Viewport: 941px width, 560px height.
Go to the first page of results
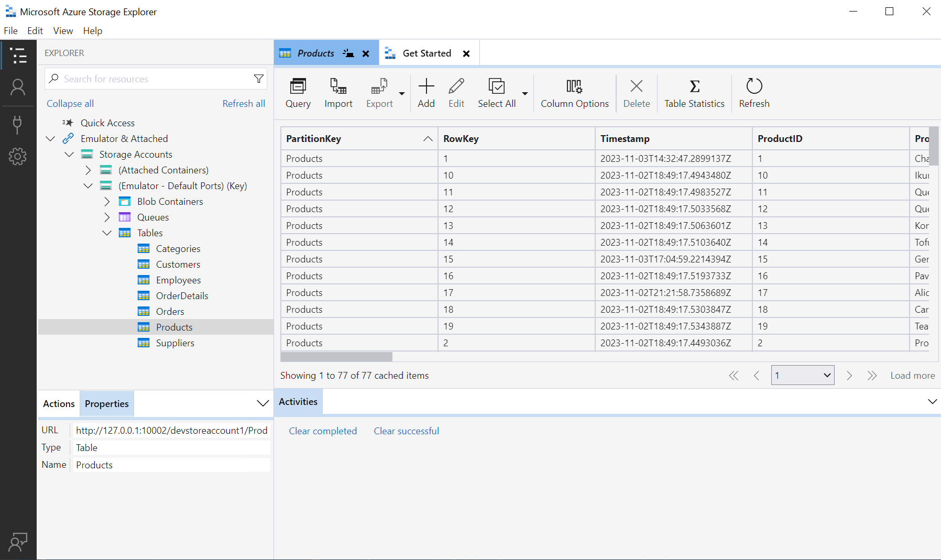pyautogui.click(x=734, y=376)
